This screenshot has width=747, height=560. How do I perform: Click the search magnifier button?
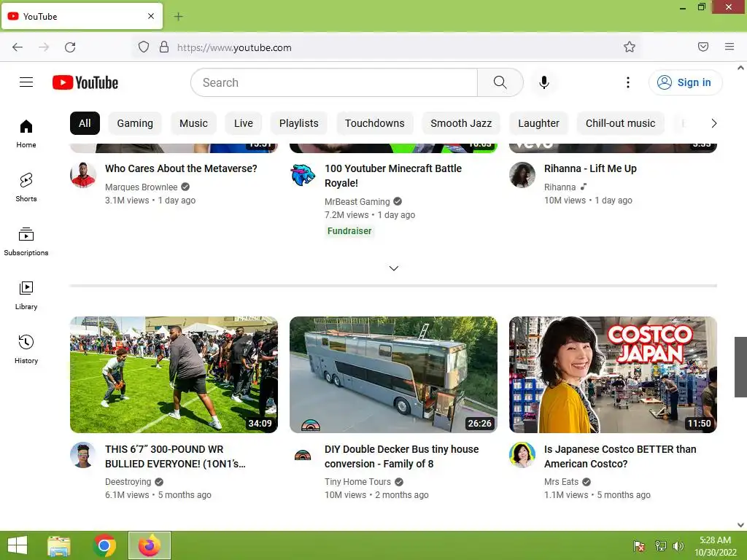coord(500,82)
